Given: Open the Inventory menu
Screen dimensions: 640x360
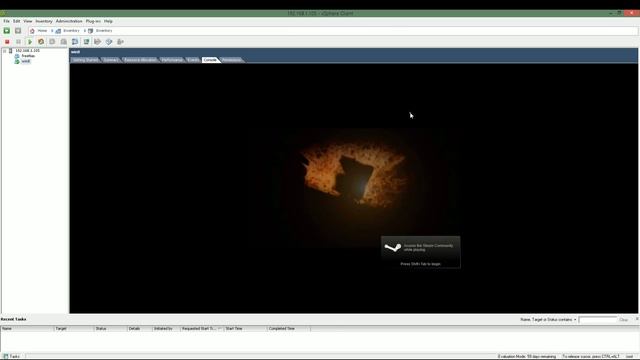Looking at the screenshot, I should click(x=44, y=21).
